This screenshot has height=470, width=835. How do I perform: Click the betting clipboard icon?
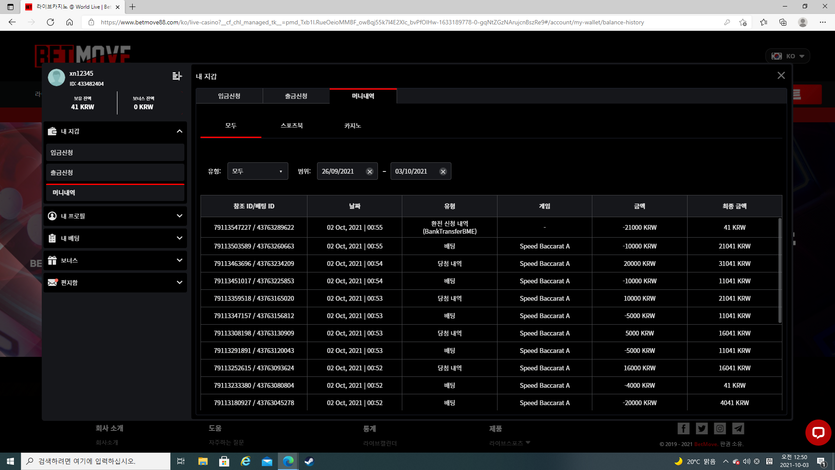tap(52, 238)
